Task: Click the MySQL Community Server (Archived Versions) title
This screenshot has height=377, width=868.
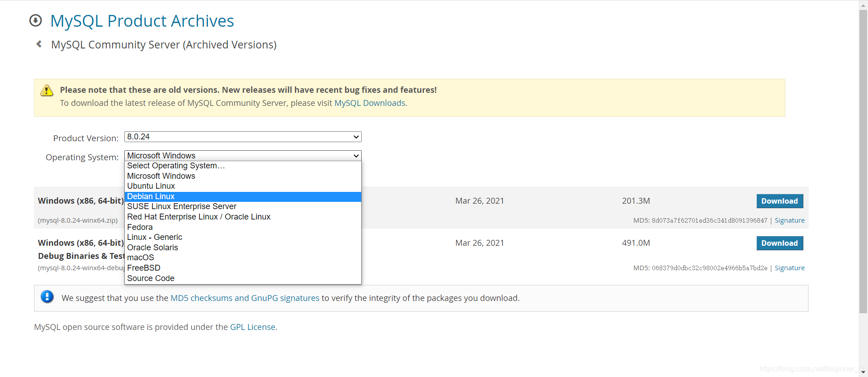Action: click(x=164, y=45)
